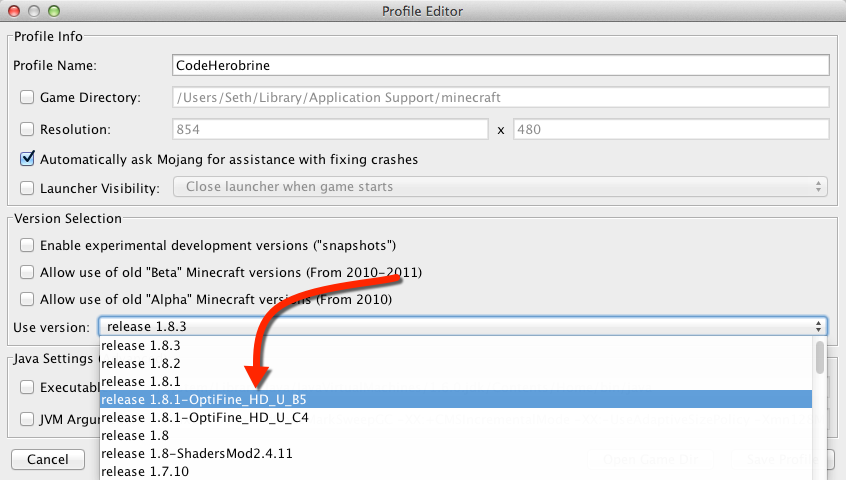846x480 pixels.
Task: Click the resolution width field 854
Action: (x=330, y=129)
